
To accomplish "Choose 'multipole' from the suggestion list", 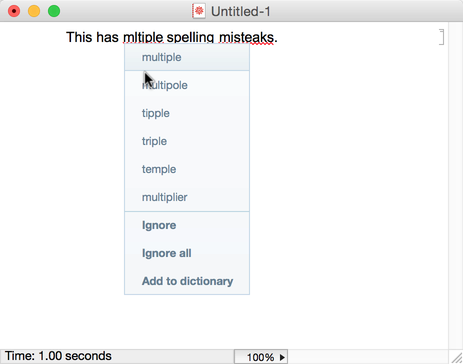I will tap(187, 85).
